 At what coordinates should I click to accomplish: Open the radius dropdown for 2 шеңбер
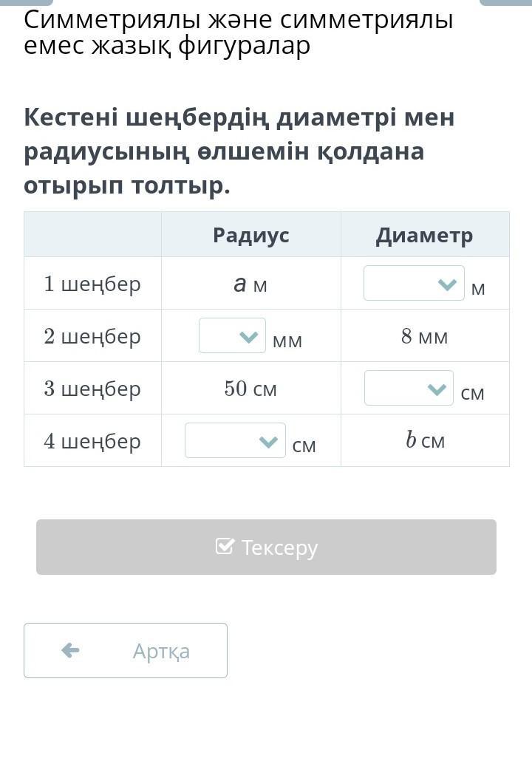point(232,335)
